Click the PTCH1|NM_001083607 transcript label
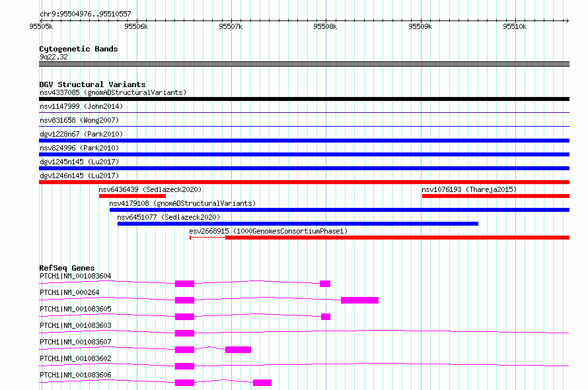 pyautogui.click(x=75, y=342)
